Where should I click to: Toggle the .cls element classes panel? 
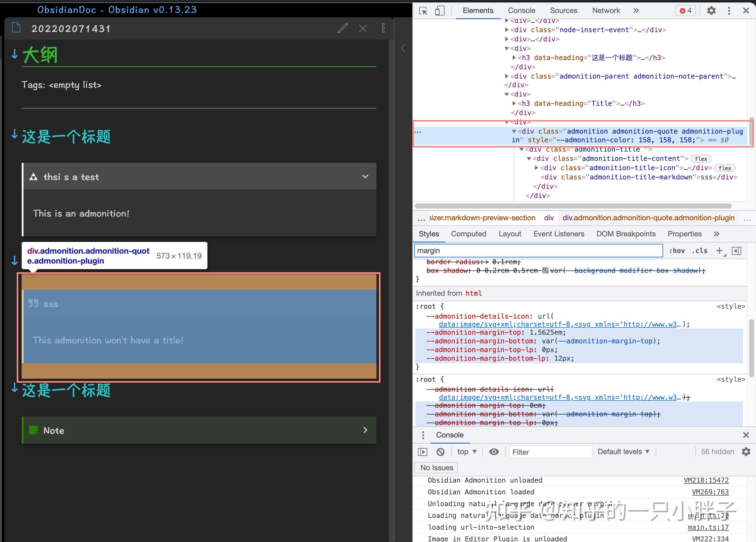699,251
